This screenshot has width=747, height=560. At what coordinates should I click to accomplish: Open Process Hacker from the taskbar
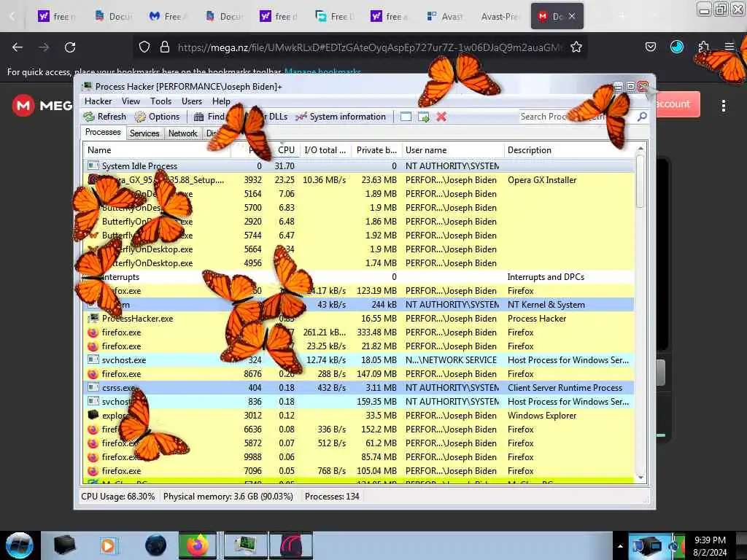(x=245, y=545)
